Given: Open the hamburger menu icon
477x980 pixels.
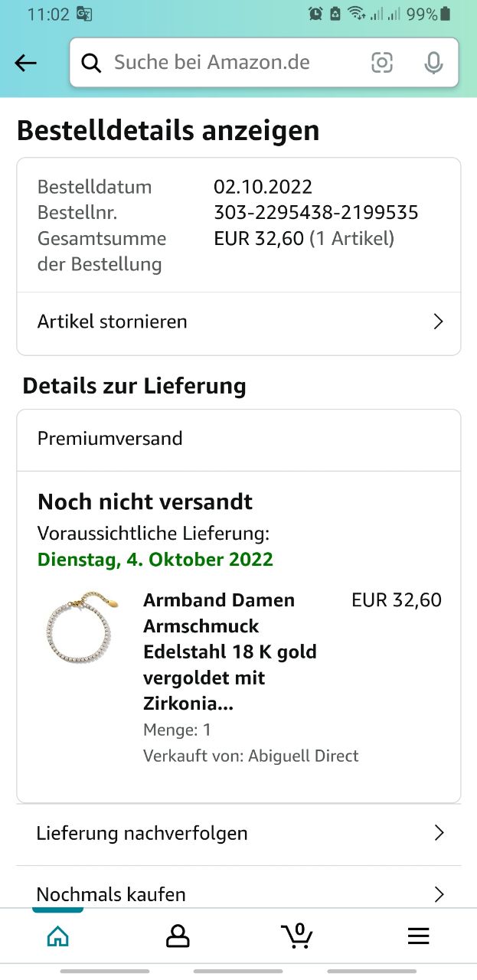Looking at the screenshot, I should [x=418, y=936].
